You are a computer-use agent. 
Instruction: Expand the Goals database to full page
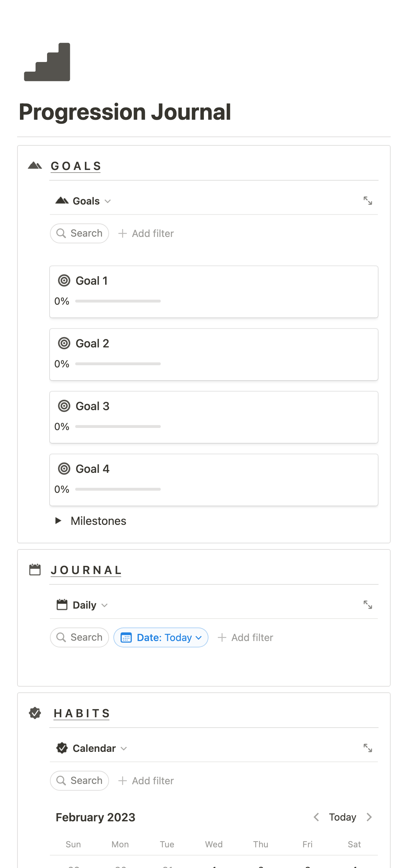pyautogui.click(x=367, y=201)
